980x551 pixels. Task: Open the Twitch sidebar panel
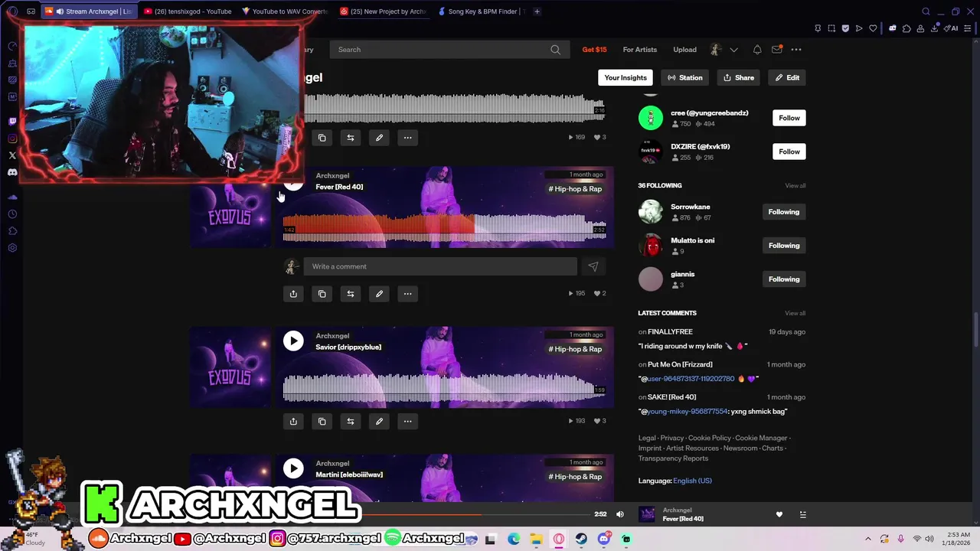(x=12, y=121)
